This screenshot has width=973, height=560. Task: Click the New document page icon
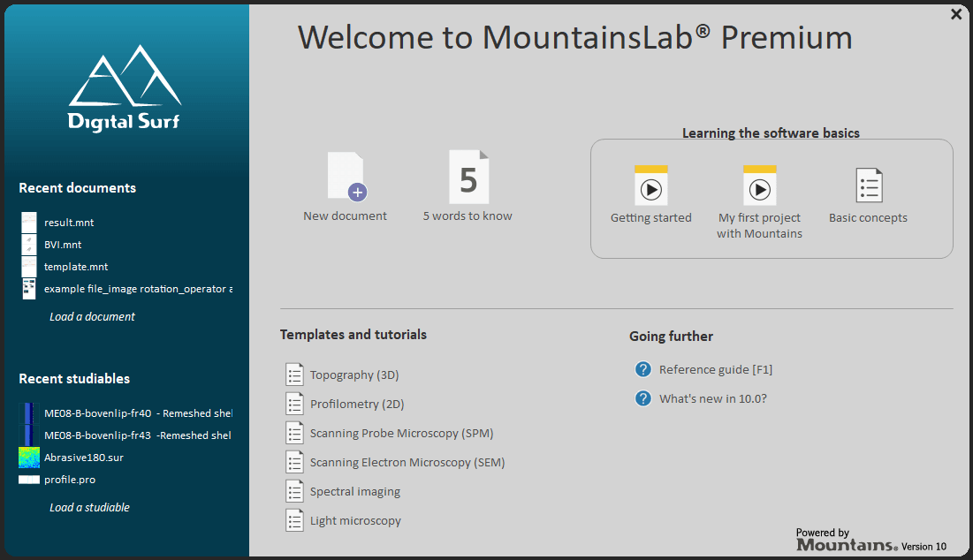[347, 177]
